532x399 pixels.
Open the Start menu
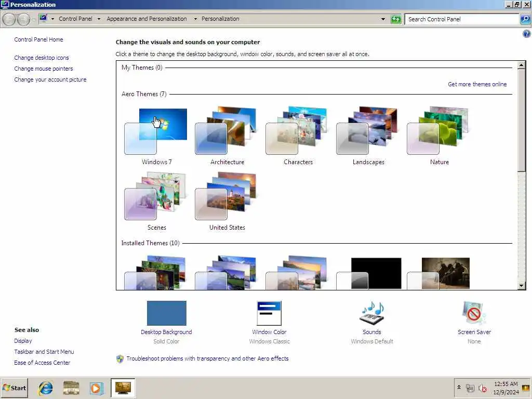(14, 388)
